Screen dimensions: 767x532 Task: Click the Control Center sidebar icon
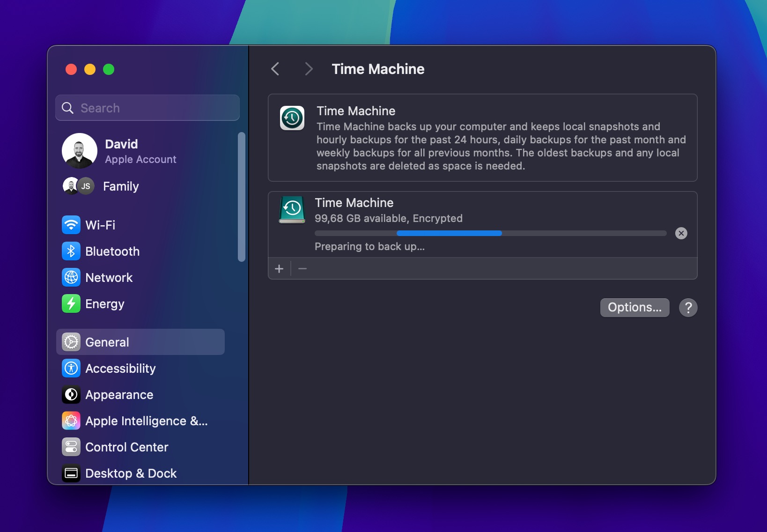pos(71,447)
